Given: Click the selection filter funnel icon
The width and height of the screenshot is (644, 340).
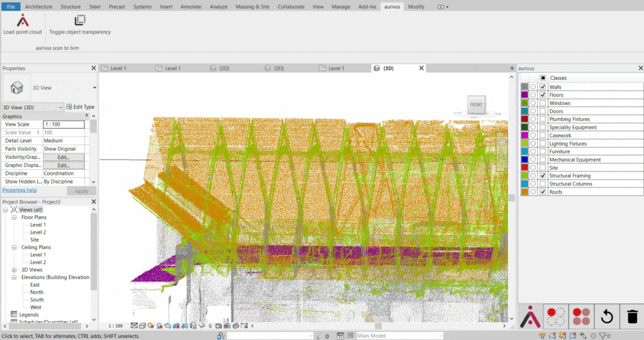Looking at the screenshot, I should coord(602,336).
